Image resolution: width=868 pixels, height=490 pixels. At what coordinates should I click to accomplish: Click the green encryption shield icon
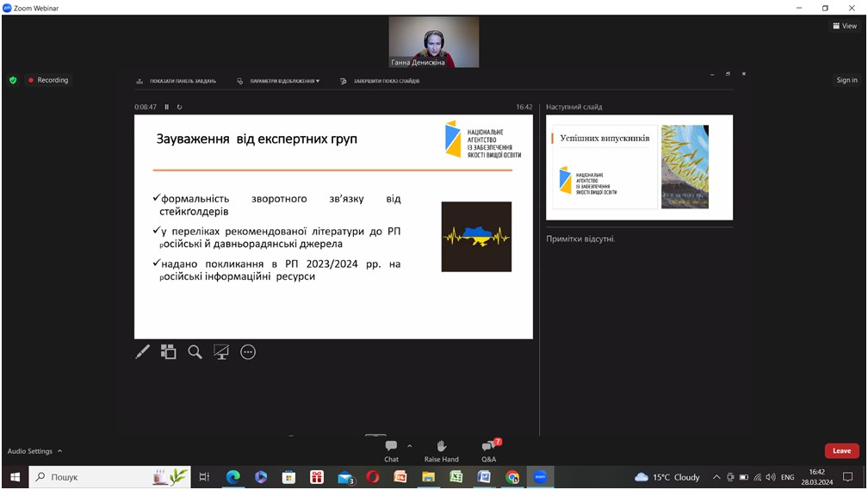pos(13,80)
